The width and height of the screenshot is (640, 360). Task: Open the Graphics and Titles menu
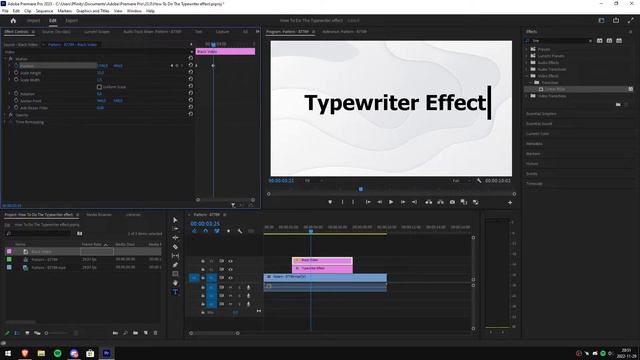click(x=93, y=11)
